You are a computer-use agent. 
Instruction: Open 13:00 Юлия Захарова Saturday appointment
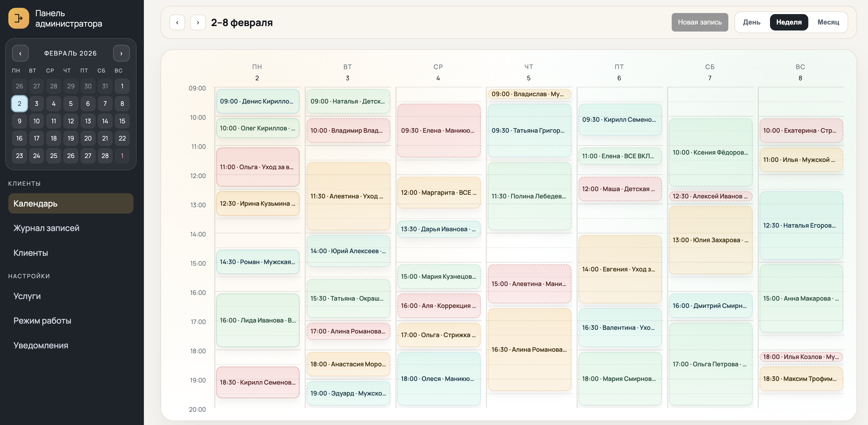pyautogui.click(x=710, y=240)
